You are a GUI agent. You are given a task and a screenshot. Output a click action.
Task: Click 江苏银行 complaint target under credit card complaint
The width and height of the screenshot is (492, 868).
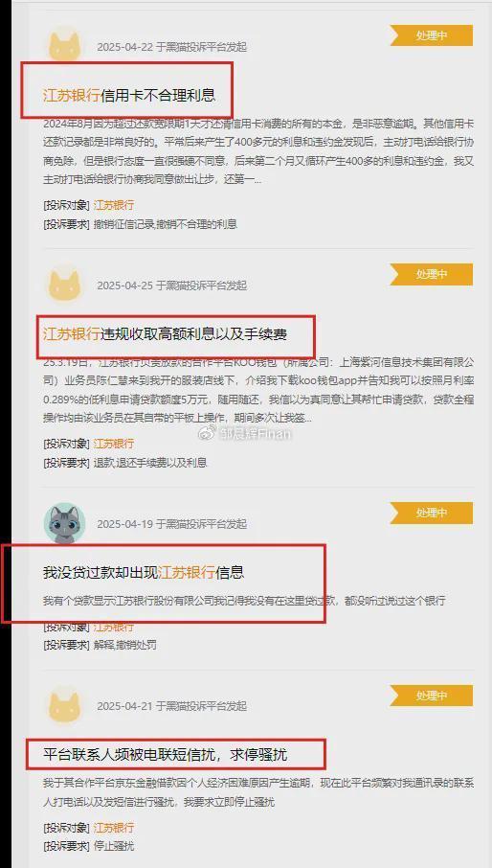coord(113,205)
